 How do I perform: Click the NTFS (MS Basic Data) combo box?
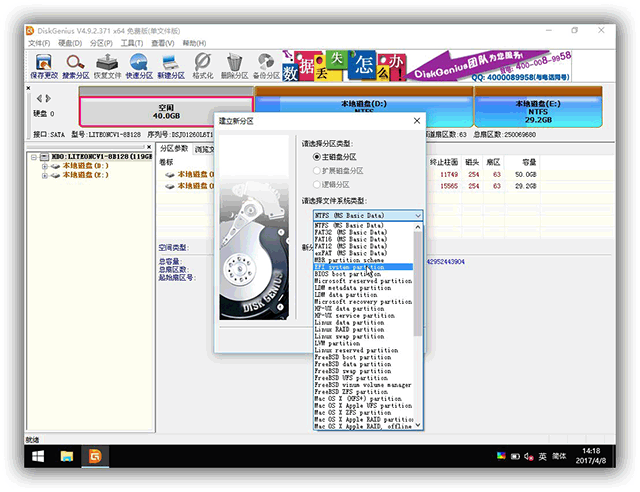coord(367,215)
